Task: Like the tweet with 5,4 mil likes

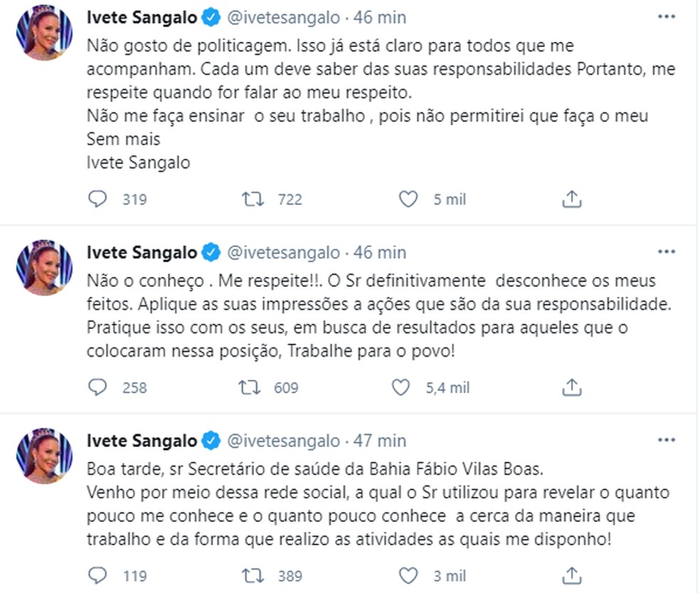Action: 401,387
